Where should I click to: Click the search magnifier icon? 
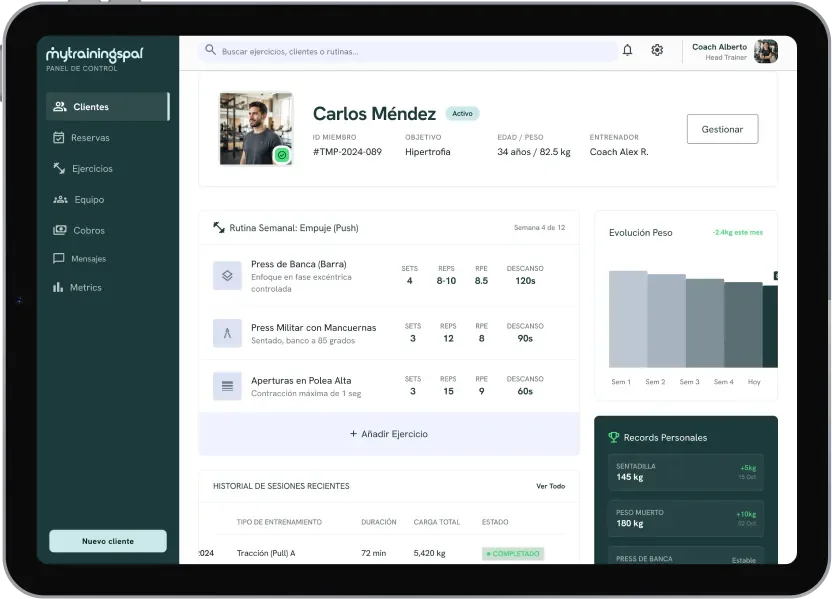[x=211, y=50]
